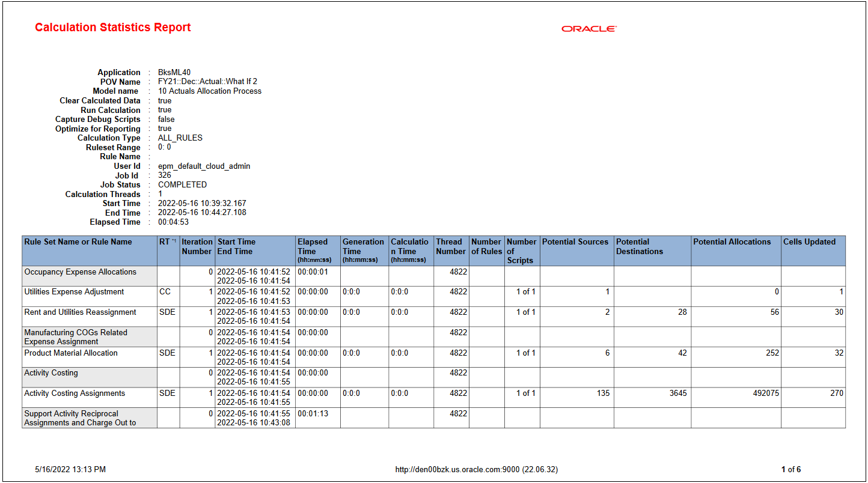Click elapsed time 00:00:01 for Occupancy Expense
Screen dimensions: 868x483
(x=313, y=272)
